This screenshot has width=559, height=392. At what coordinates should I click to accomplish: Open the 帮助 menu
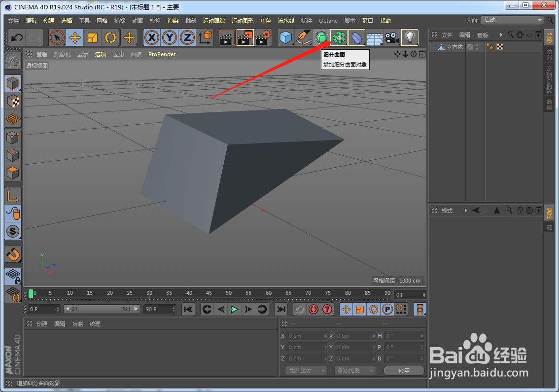[385, 21]
